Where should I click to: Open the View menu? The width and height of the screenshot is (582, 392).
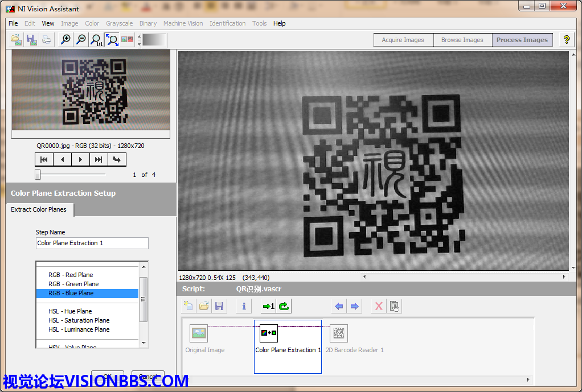(x=48, y=23)
